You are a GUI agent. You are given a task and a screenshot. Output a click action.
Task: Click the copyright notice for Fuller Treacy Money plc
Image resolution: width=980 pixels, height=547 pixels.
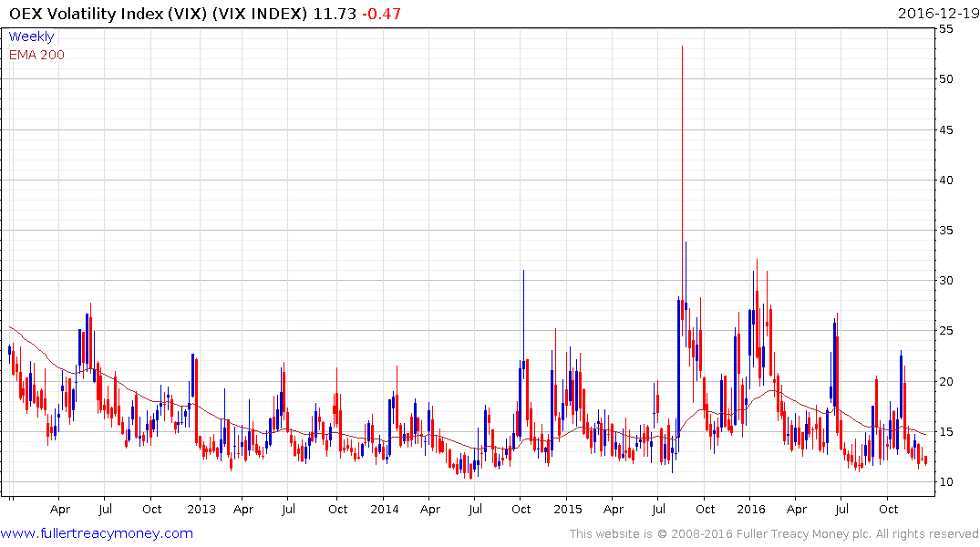point(774,534)
